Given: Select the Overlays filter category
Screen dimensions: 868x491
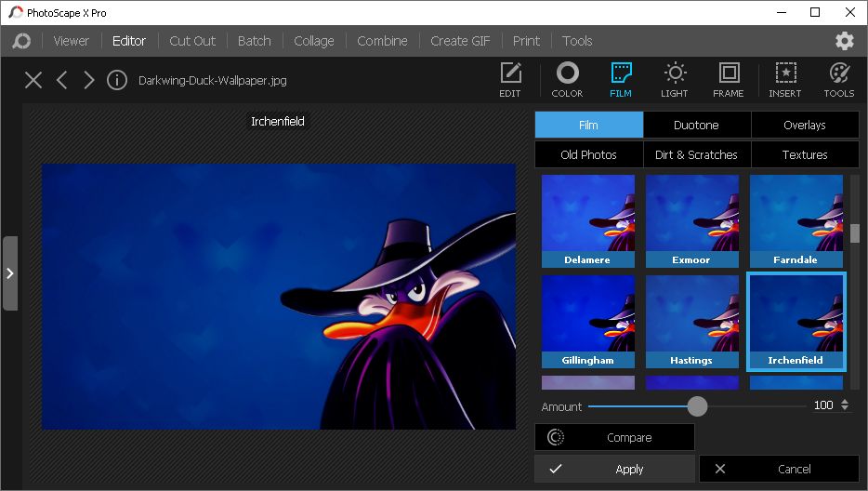Looking at the screenshot, I should [x=804, y=125].
